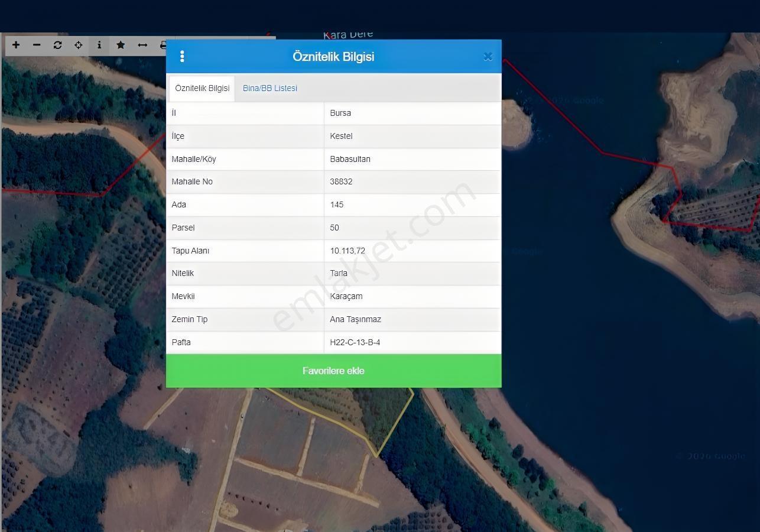Viewport: 760px width, 532px height.
Task: Click the Nitelik value 'Tarla'
Action: pyautogui.click(x=339, y=273)
